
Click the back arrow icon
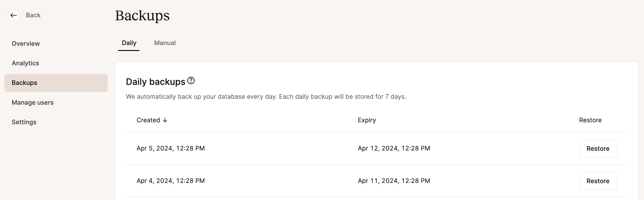[14, 15]
